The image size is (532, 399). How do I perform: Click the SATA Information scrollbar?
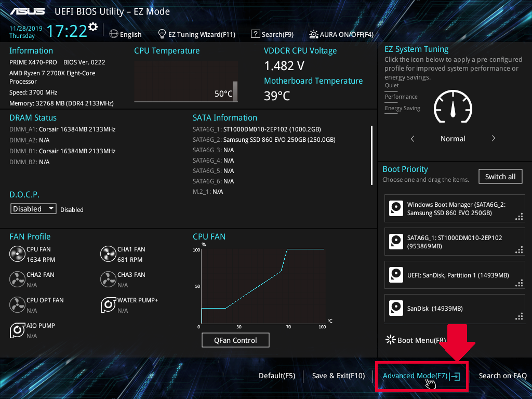(x=372, y=155)
